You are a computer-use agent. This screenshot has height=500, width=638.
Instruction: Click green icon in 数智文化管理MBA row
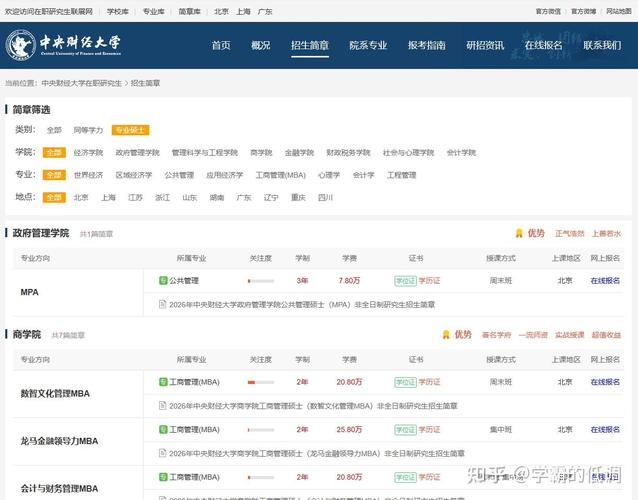coord(163,382)
